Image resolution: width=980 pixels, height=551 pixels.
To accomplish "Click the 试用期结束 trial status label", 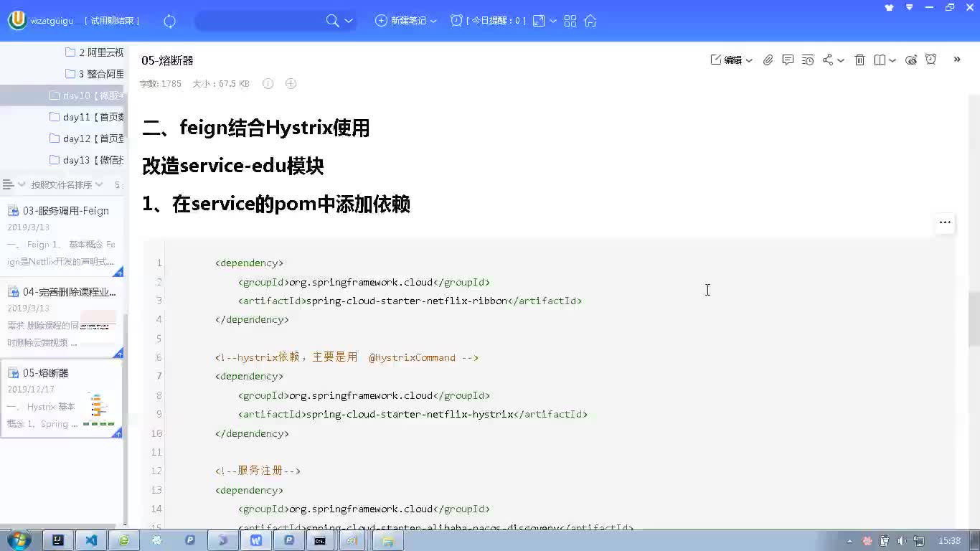I will [113, 21].
